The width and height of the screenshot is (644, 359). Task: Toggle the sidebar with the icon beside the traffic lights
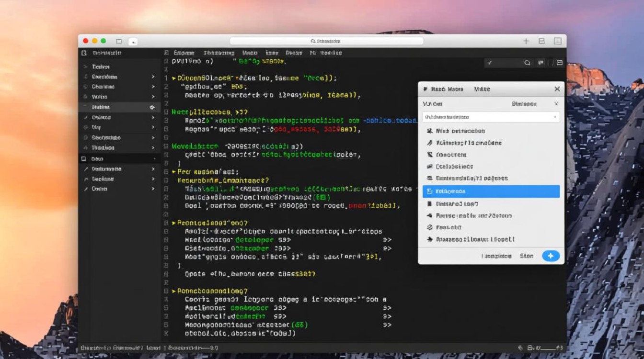119,41
